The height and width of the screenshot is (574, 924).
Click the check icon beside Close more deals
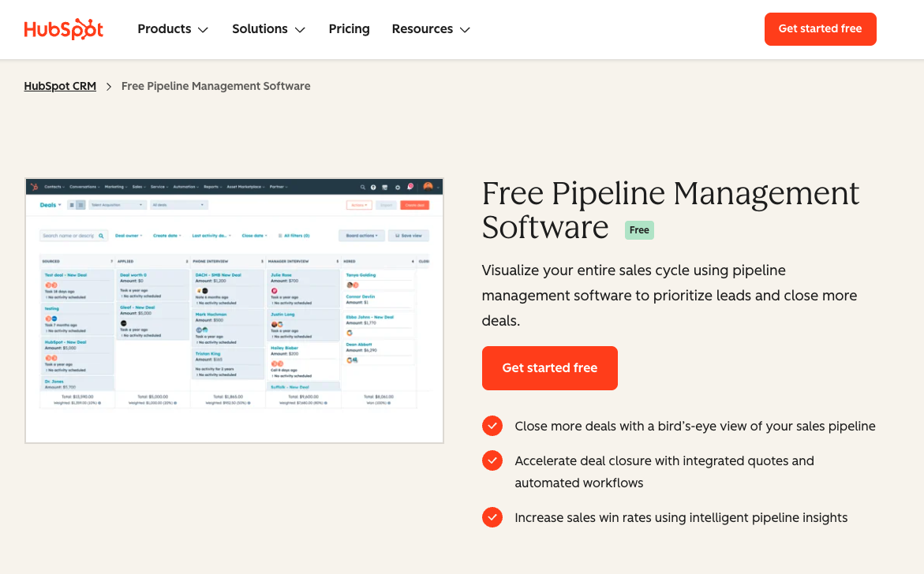[x=492, y=426]
